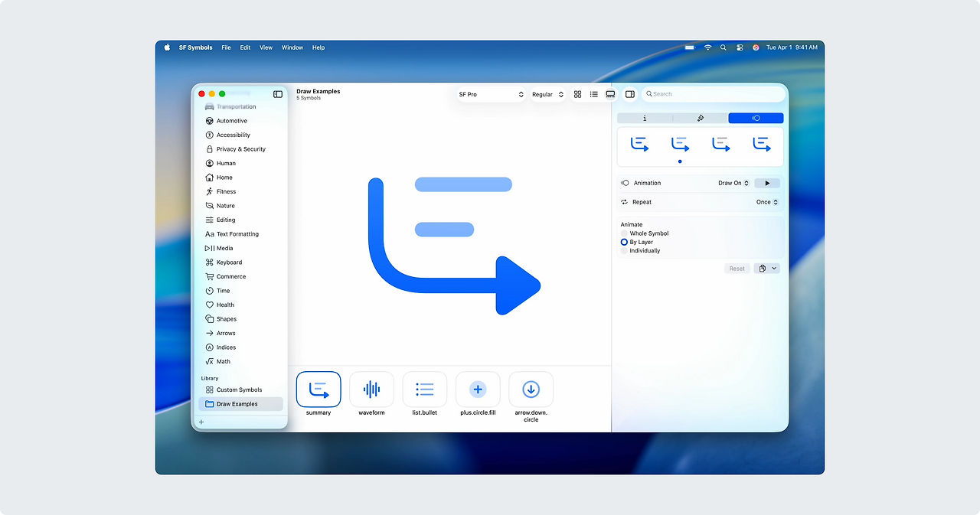Click the Reset button

737,269
